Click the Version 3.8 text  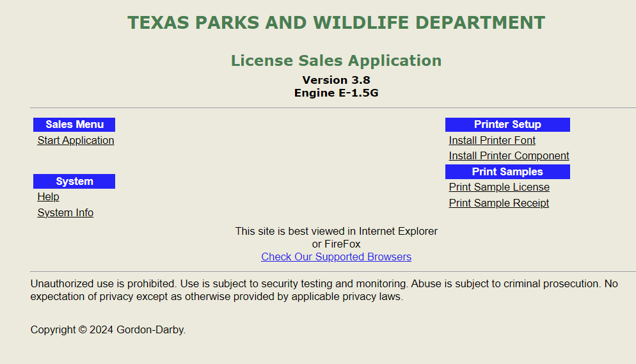(336, 81)
